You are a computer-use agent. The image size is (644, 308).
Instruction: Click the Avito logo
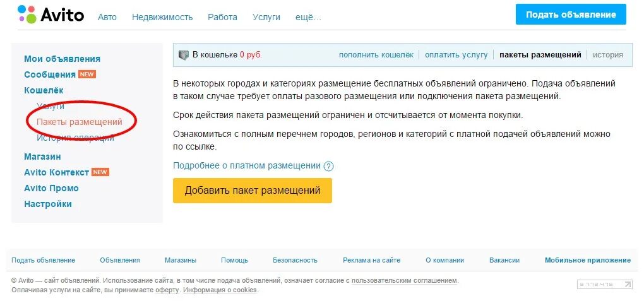[x=51, y=15]
